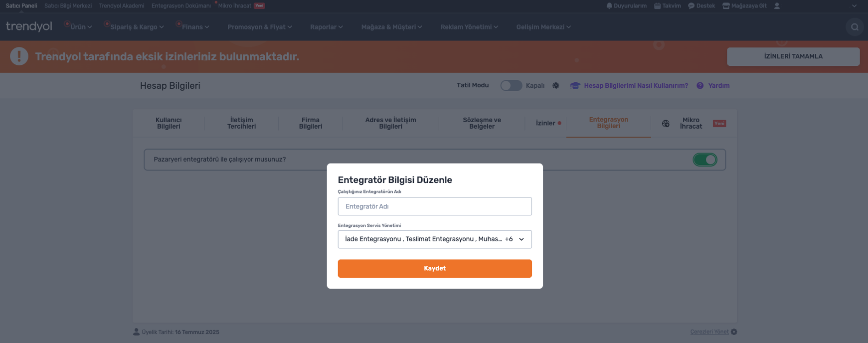Switch to Adres ve İletişim Bilgileri tab
The height and width of the screenshot is (343, 868).
coord(390,123)
